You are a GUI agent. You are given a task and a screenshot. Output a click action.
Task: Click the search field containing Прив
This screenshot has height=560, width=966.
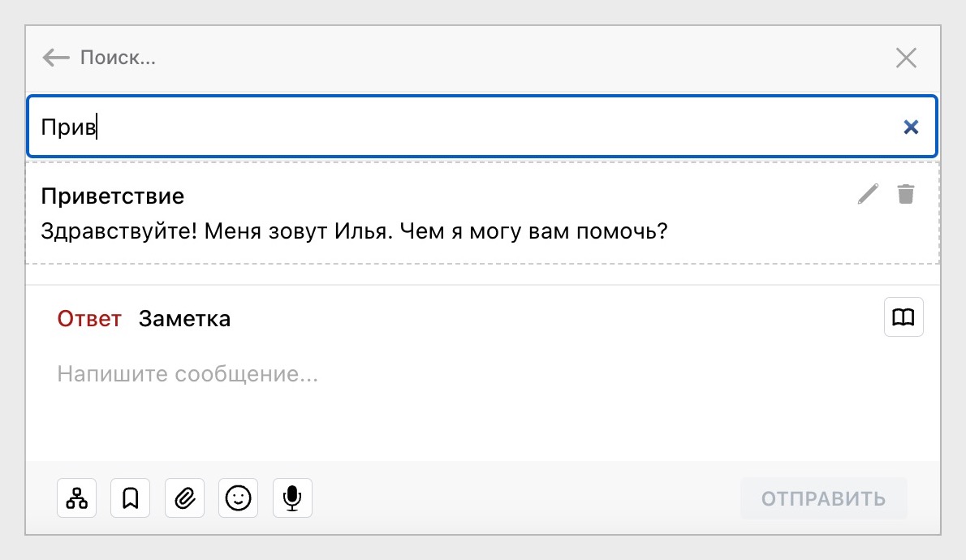(x=455, y=127)
